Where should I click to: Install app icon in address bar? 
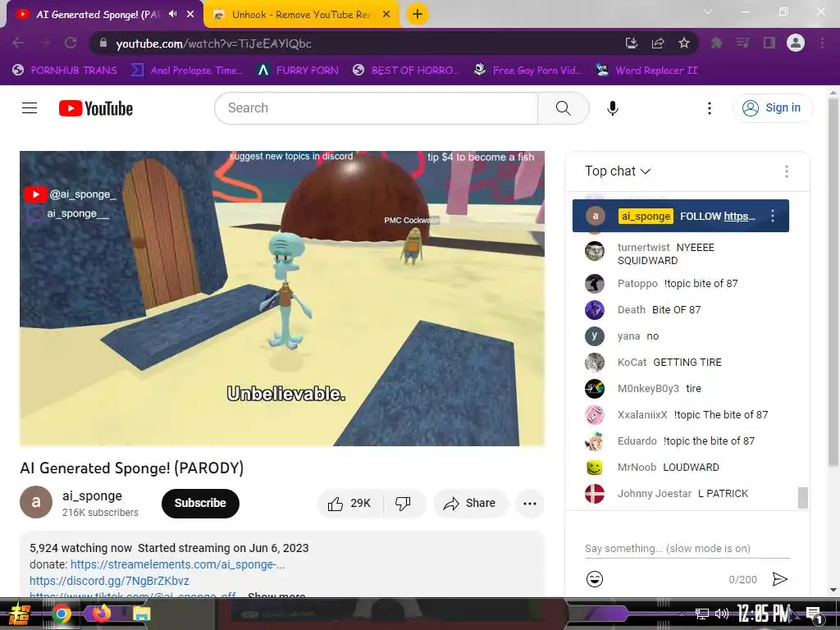(632, 43)
